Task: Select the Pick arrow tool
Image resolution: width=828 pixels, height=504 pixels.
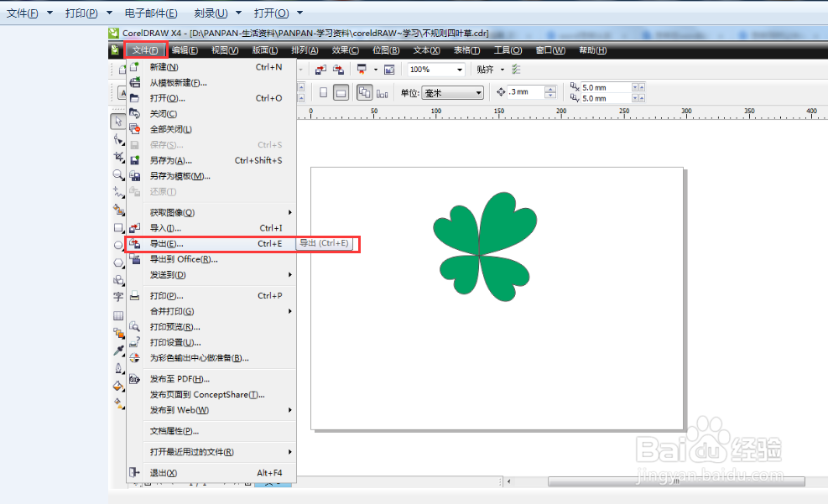Action: point(118,122)
